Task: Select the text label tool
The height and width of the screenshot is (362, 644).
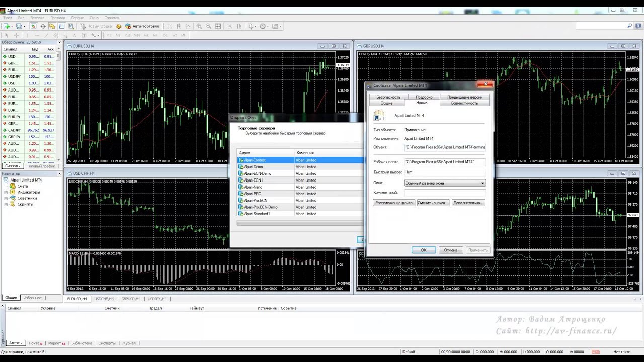Action: click(84, 35)
